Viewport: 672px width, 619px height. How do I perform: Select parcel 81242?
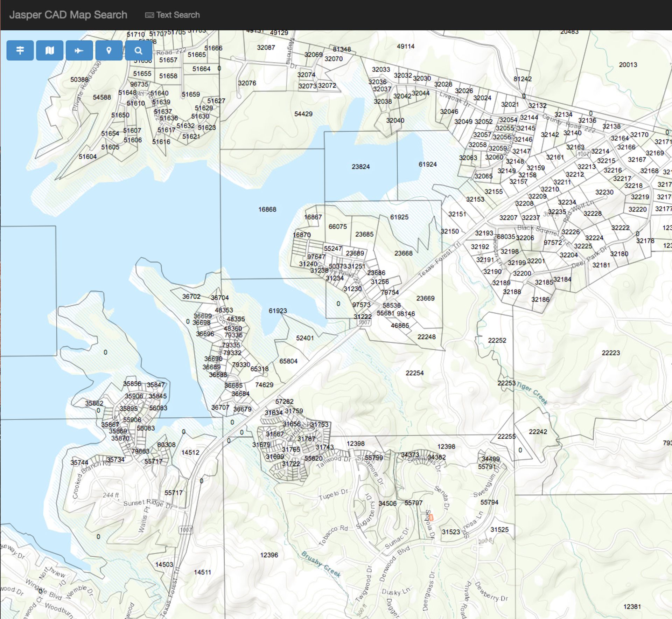523,79
